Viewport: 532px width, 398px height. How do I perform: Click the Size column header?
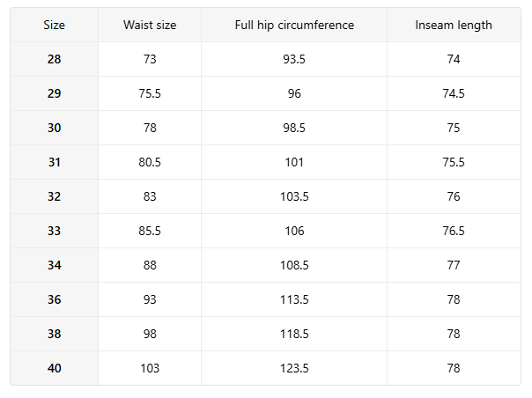pyautogui.click(x=55, y=25)
